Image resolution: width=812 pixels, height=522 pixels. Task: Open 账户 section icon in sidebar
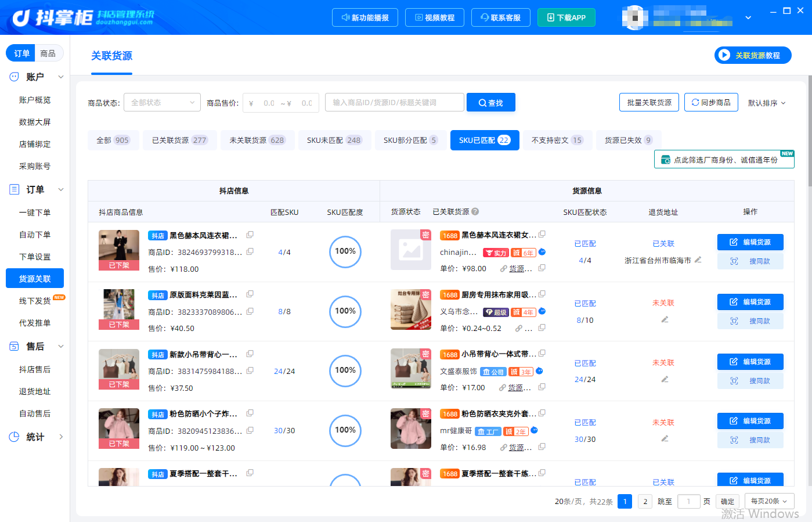[15, 77]
